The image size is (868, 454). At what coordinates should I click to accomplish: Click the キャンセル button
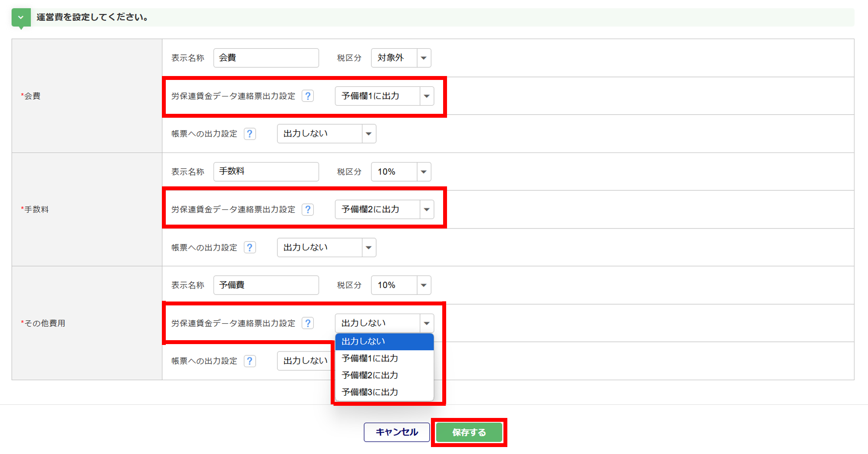397,432
